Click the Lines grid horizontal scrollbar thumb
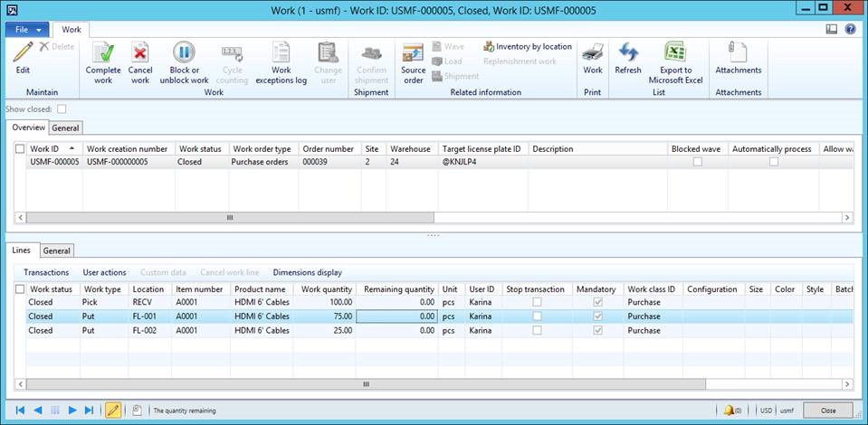868x425 pixels. pyautogui.click(x=366, y=384)
